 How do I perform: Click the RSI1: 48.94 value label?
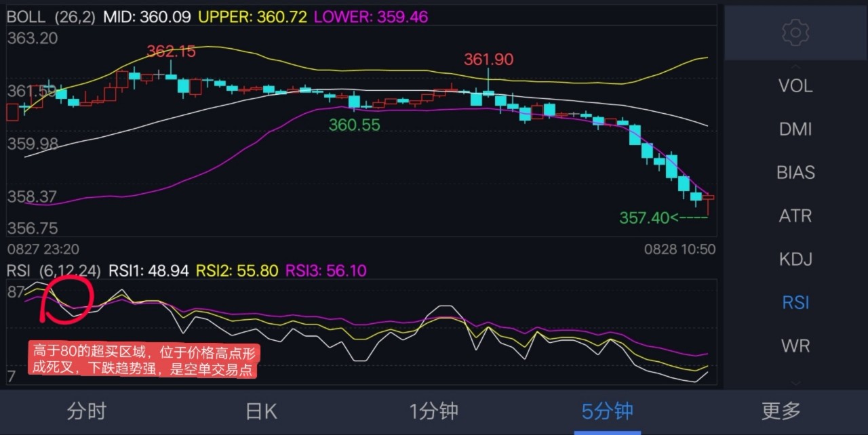(148, 270)
